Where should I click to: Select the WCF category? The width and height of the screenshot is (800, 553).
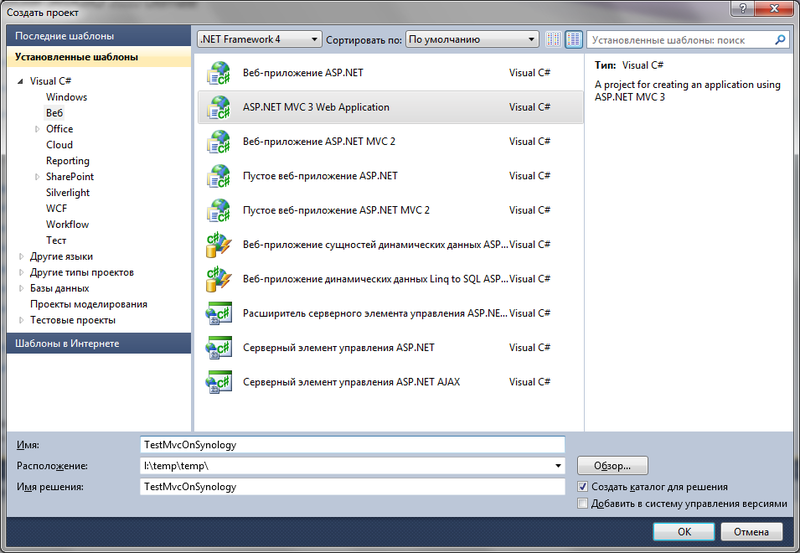[x=56, y=208]
